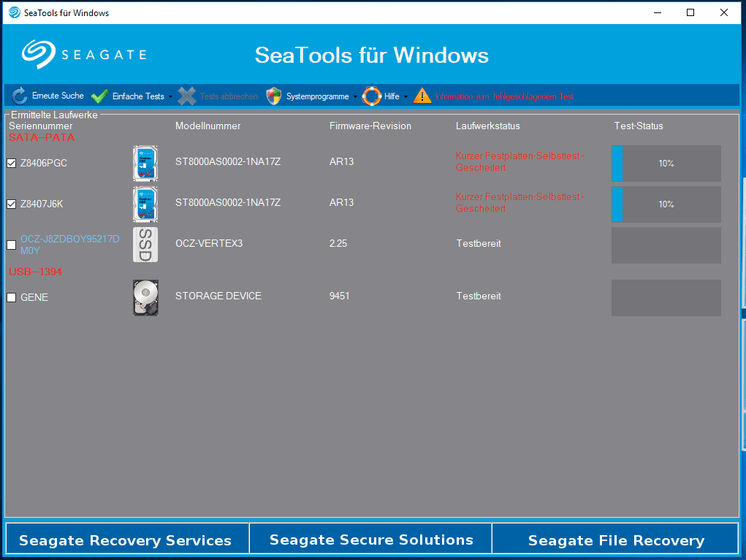Click the SSD image for OCZ-VERTEX3
Image resolution: width=746 pixels, height=560 pixels.
point(145,245)
